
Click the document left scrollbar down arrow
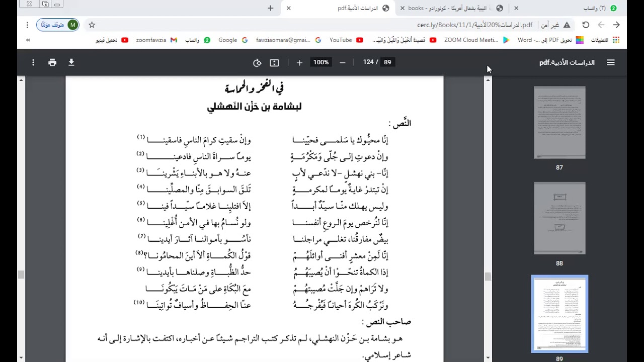(x=21, y=358)
